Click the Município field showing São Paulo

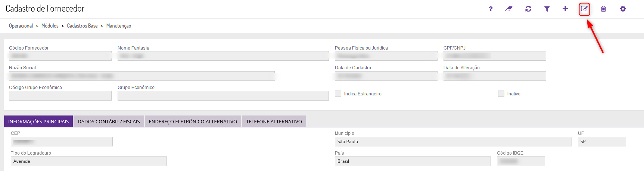(x=453, y=142)
